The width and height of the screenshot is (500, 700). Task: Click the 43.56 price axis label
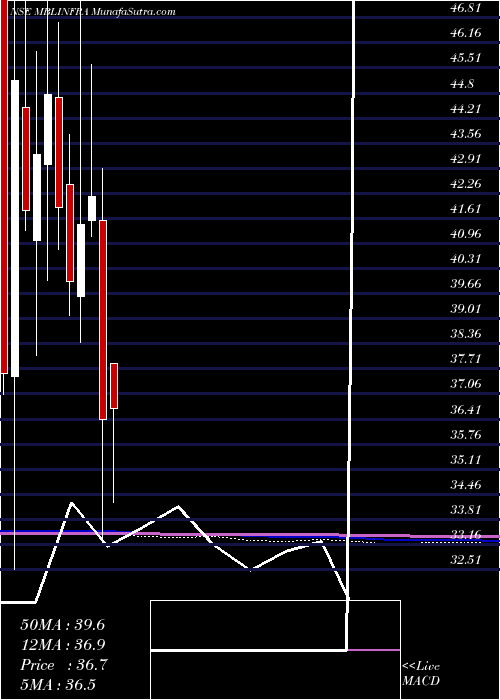466,133
